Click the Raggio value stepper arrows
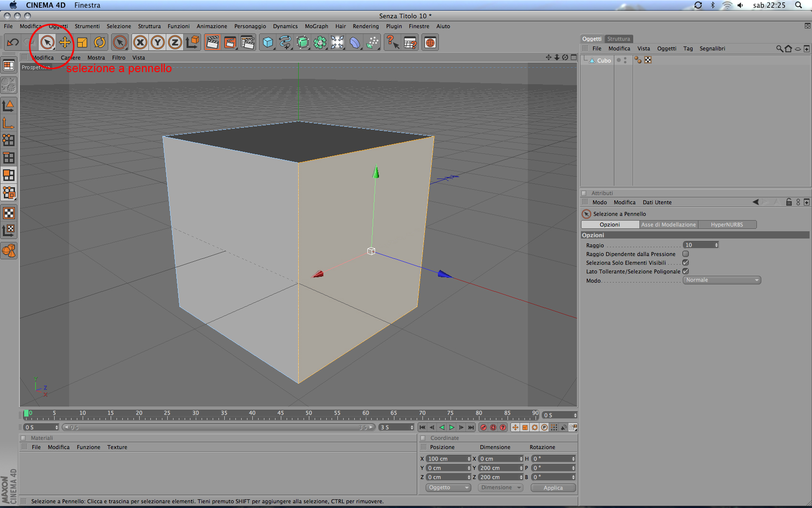 click(716, 245)
